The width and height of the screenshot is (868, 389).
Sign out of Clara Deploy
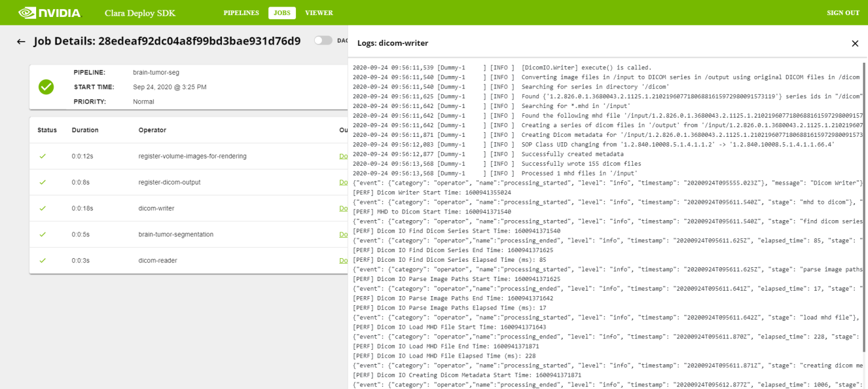(843, 13)
